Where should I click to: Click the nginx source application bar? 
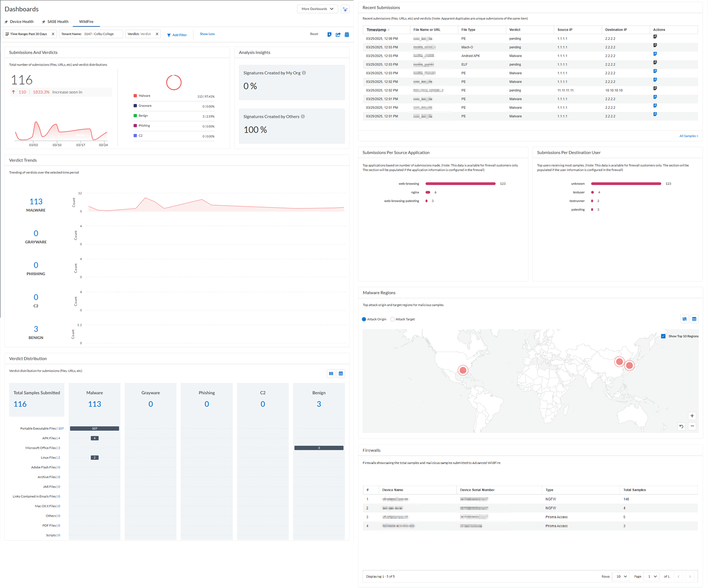pyautogui.click(x=428, y=192)
